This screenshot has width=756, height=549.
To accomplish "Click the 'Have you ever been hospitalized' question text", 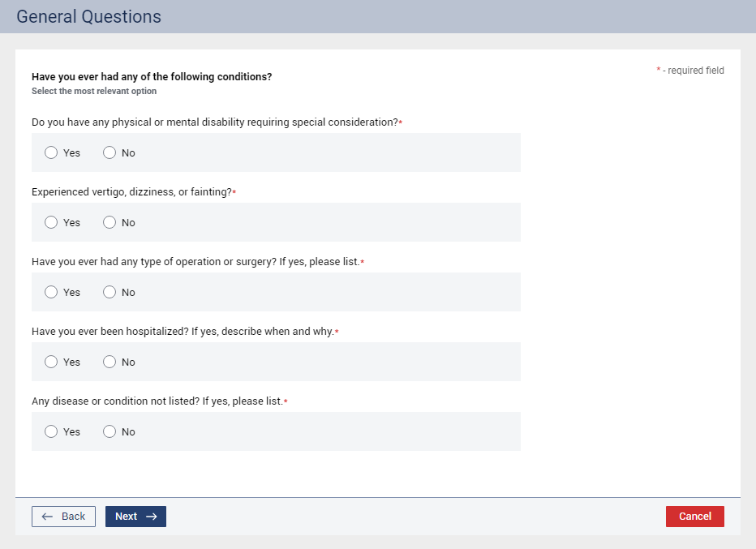I will tap(183, 332).
